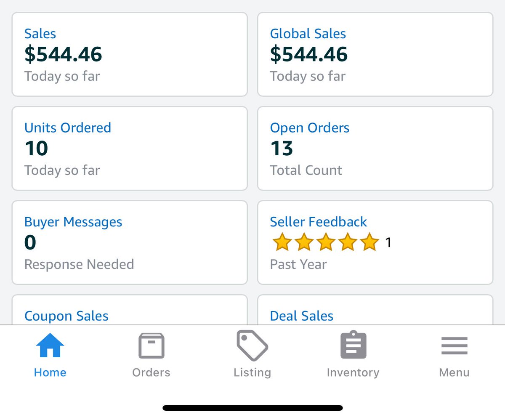This screenshot has width=505, height=420.
Task: Tap the Listing price tag icon
Action: (x=252, y=346)
